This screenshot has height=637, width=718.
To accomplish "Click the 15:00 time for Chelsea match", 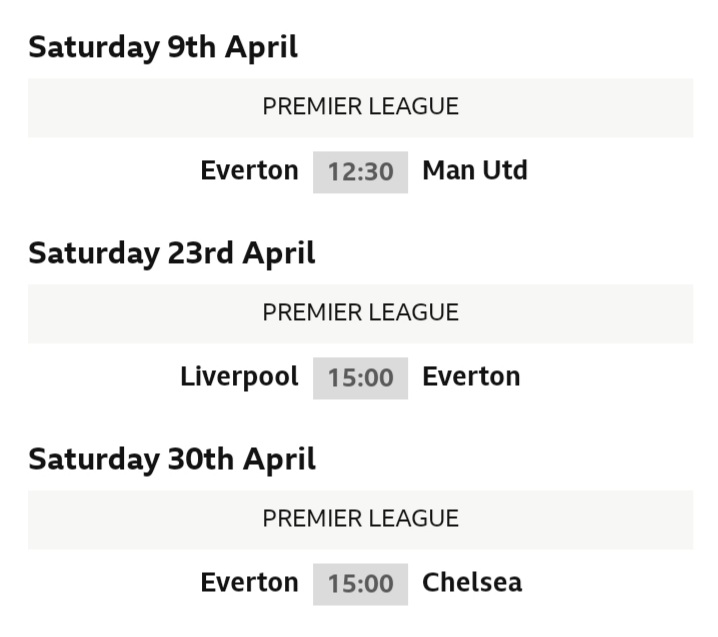I will (360, 584).
